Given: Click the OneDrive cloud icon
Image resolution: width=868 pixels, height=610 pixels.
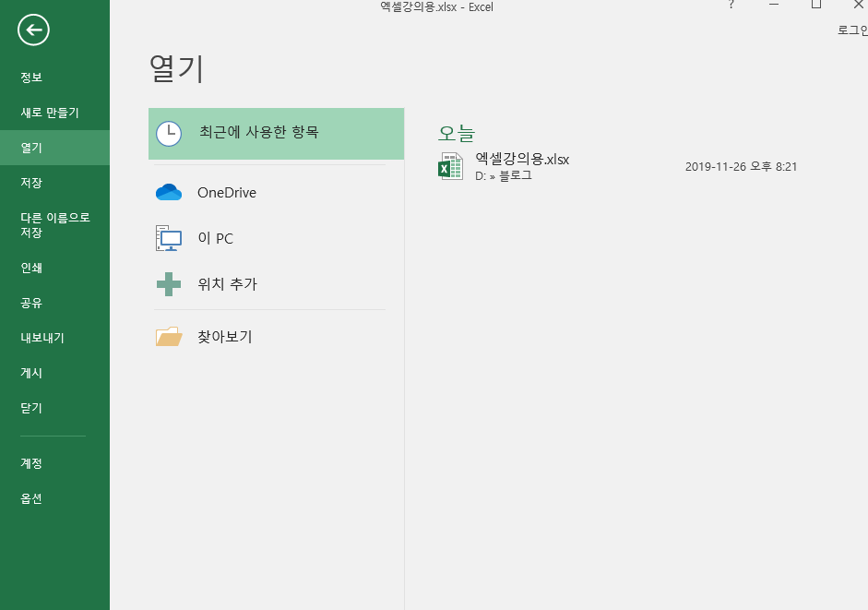Looking at the screenshot, I should pos(169,192).
